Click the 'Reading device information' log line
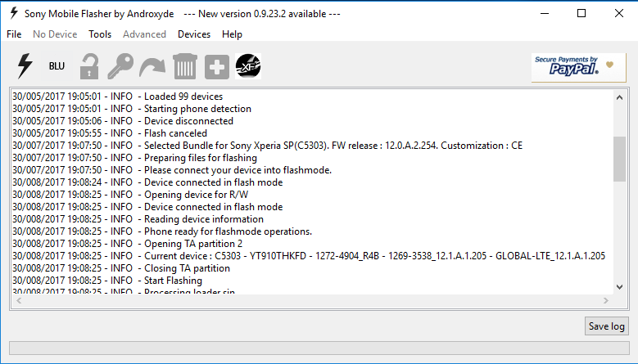 pyautogui.click(x=138, y=219)
